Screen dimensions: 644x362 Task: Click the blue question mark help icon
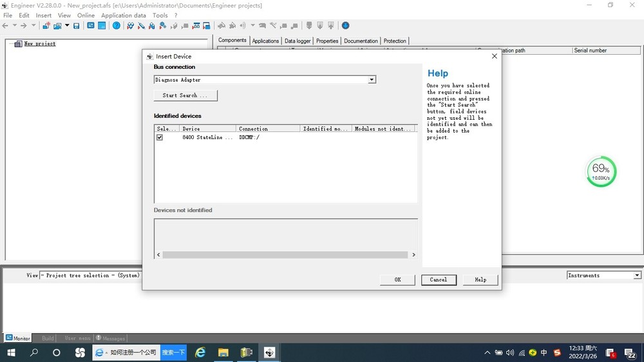(x=117, y=26)
